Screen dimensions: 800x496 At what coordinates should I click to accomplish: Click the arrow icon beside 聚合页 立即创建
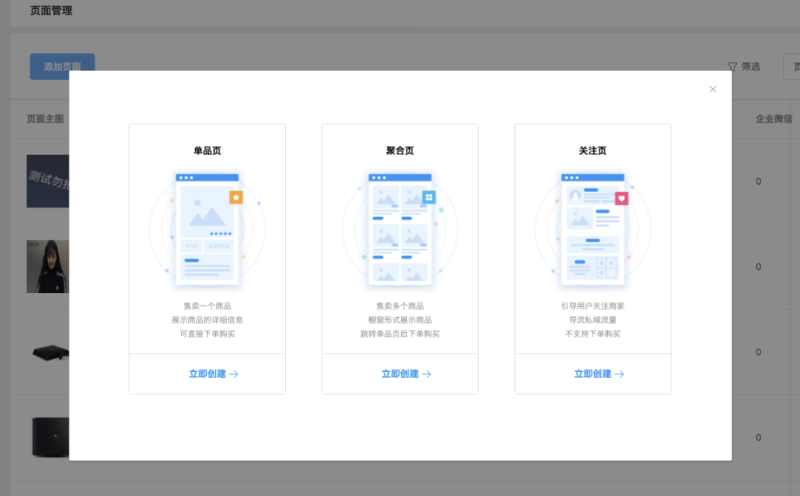click(426, 374)
